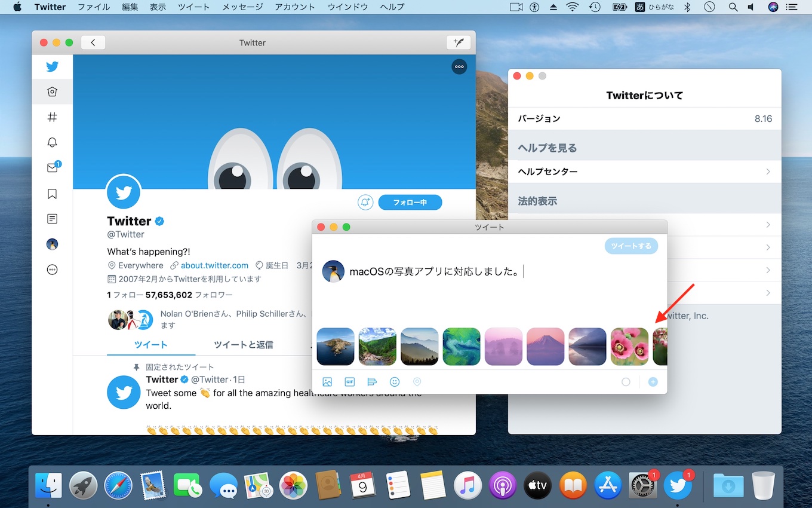The image size is (812, 508).
Task: Add another tweet with plus button
Action: pos(653,382)
